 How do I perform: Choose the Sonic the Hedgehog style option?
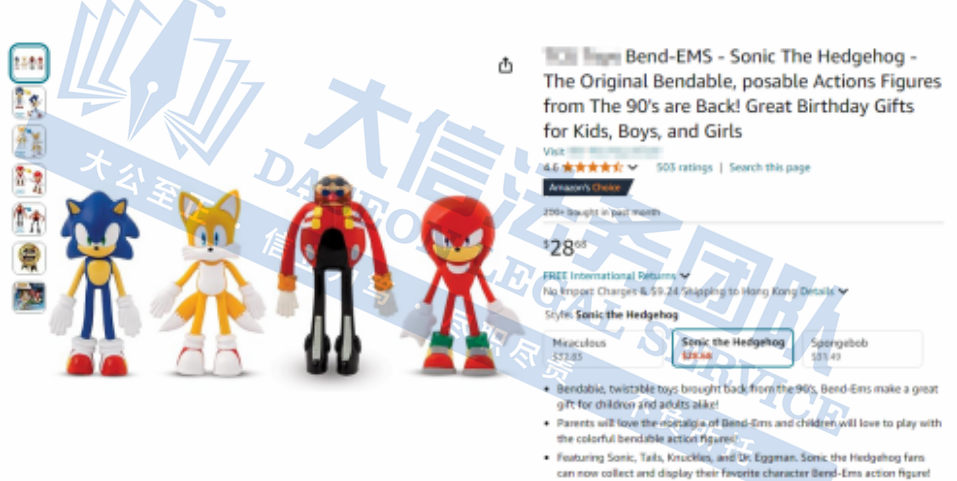point(732,349)
